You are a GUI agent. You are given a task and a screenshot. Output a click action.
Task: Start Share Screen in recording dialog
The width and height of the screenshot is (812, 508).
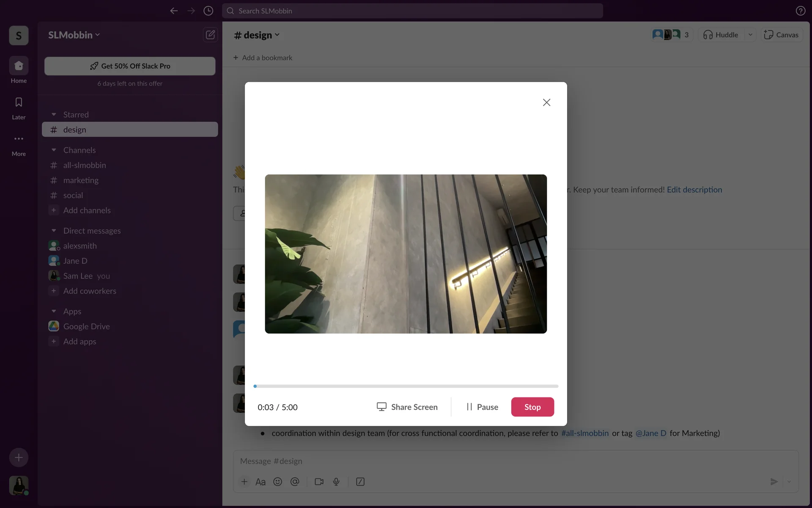pos(407,407)
